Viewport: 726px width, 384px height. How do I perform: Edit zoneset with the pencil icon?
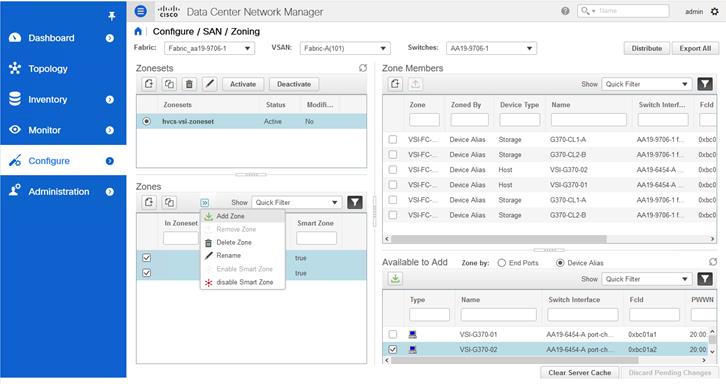[210, 84]
